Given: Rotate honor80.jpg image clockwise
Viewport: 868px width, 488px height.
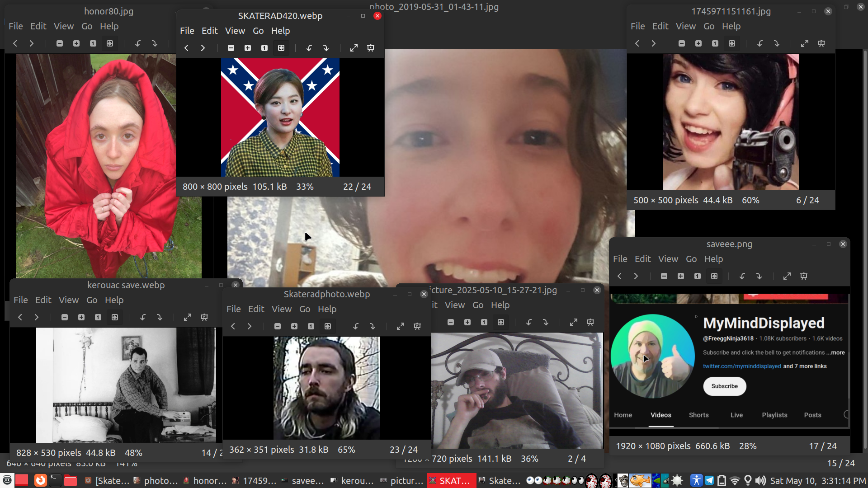Looking at the screenshot, I should [155, 43].
